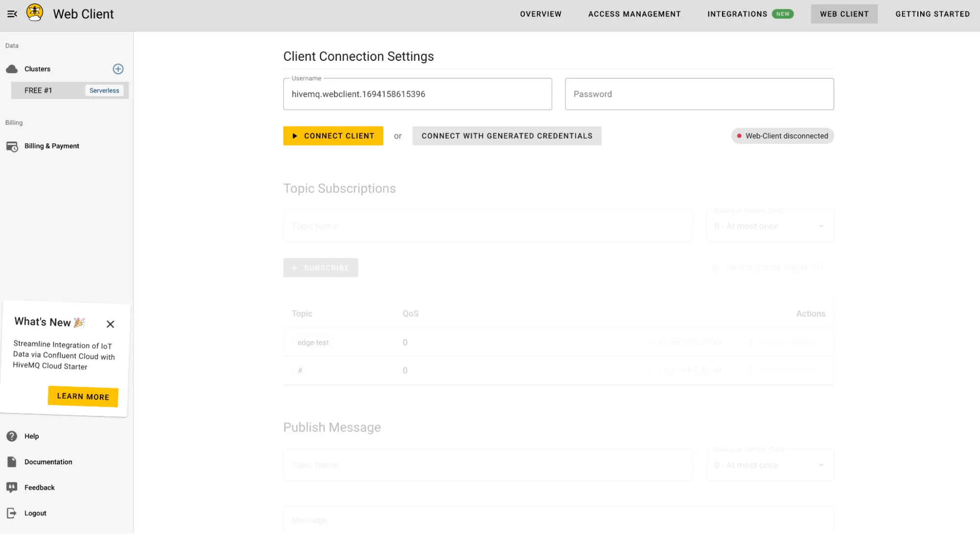
Task: Switch to ACCESS MANAGEMENT tab
Action: (634, 14)
